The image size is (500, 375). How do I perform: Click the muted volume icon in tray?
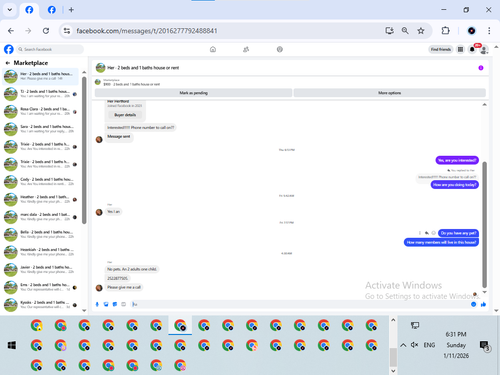414,345
